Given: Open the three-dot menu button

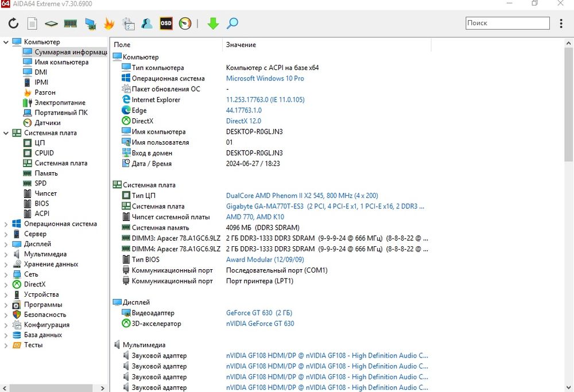Looking at the screenshot, I should tap(561, 24).
